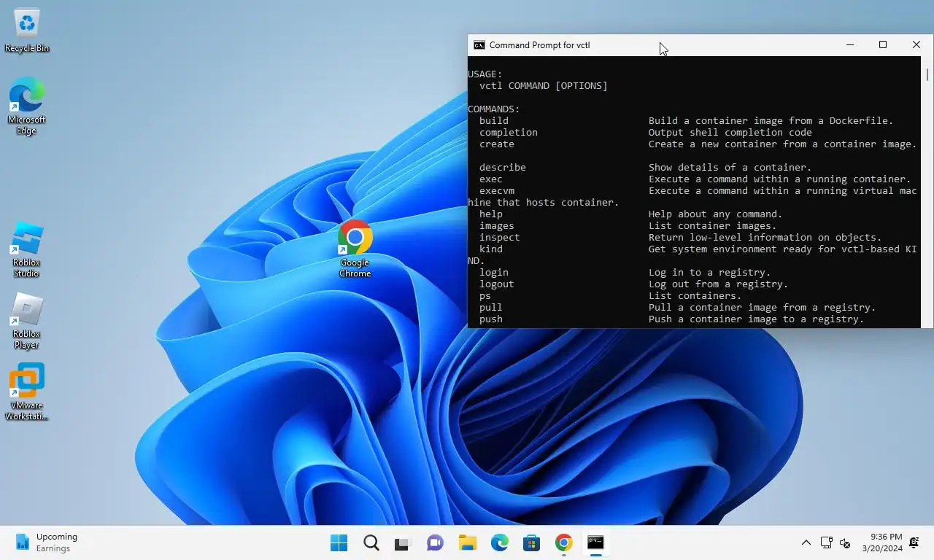Viewport: 934px width, 560px height.
Task: Click 'List containers.' description text
Action: [695, 296]
